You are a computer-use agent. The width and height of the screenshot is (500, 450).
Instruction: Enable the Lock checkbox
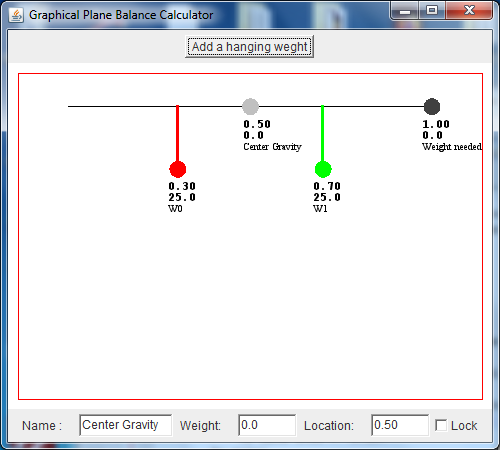point(441,425)
